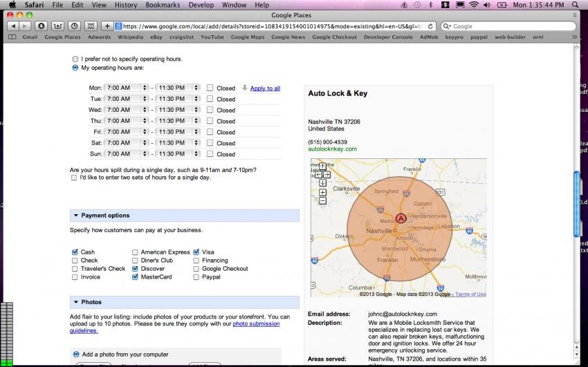Open Friday closing time dropdown
Screen dimensions: 588x367
coord(177,132)
